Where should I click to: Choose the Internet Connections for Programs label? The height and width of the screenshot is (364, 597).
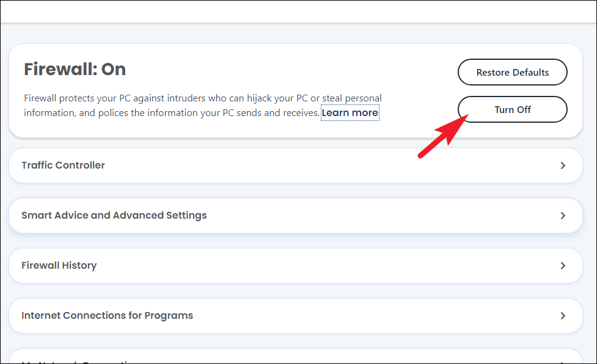[x=107, y=316]
